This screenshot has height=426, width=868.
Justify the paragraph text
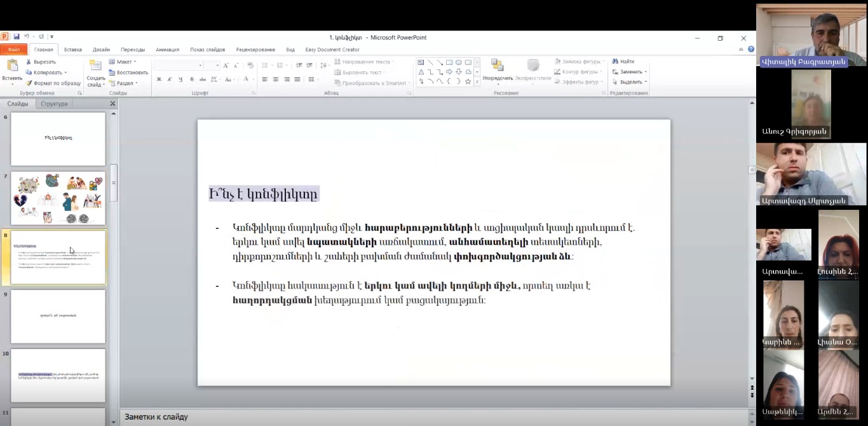[297, 79]
